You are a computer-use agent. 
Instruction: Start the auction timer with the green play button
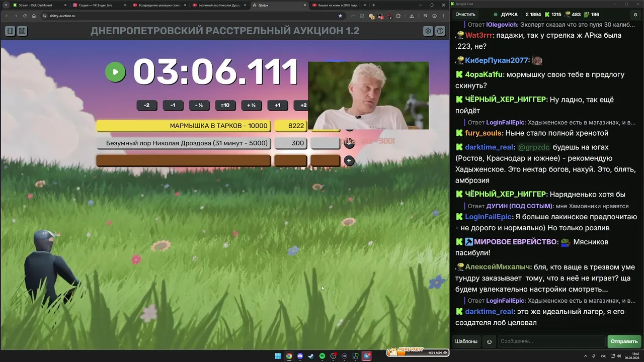coord(115,72)
